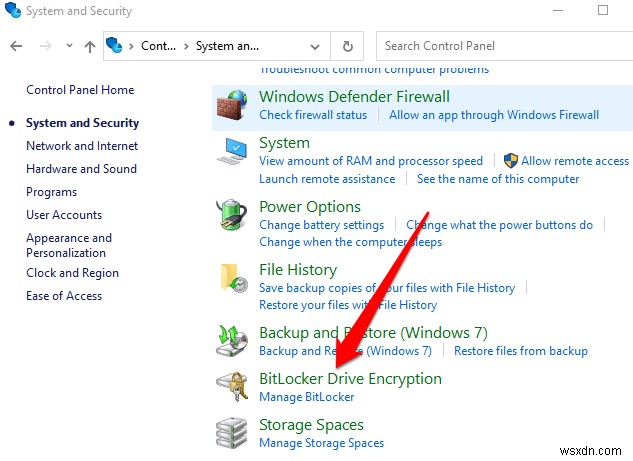Click Allow remote access link
The width and height of the screenshot is (633, 461).
tap(575, 161)
